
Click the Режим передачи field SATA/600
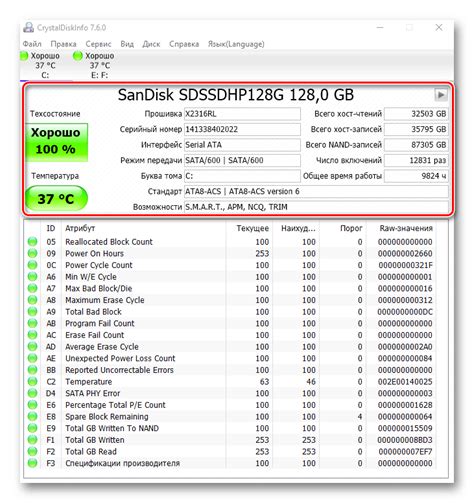[x=242, y=160]
